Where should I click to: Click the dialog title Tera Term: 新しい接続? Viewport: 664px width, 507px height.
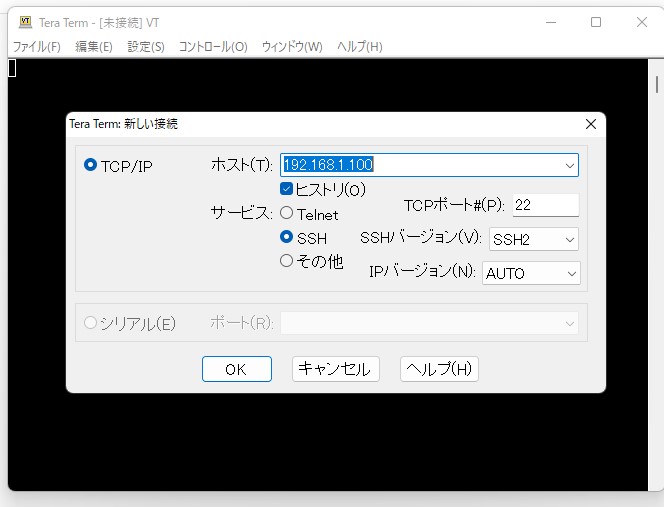click(x=124, y=124)
